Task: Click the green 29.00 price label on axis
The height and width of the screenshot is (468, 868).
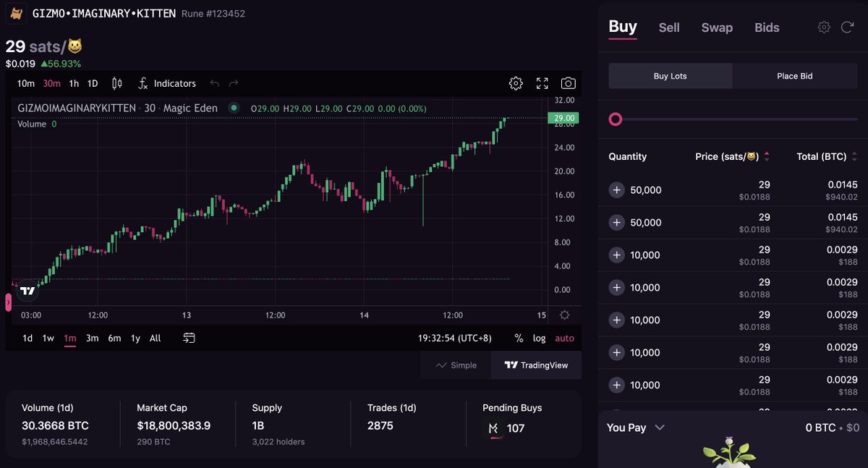Action: (564, 118)
